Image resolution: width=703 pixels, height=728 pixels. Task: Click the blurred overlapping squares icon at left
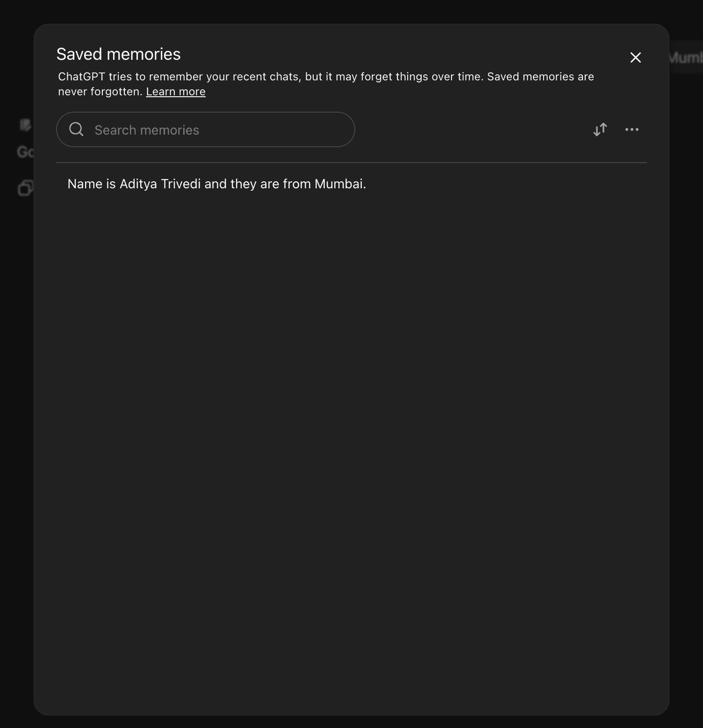click(x=25, y=188)
